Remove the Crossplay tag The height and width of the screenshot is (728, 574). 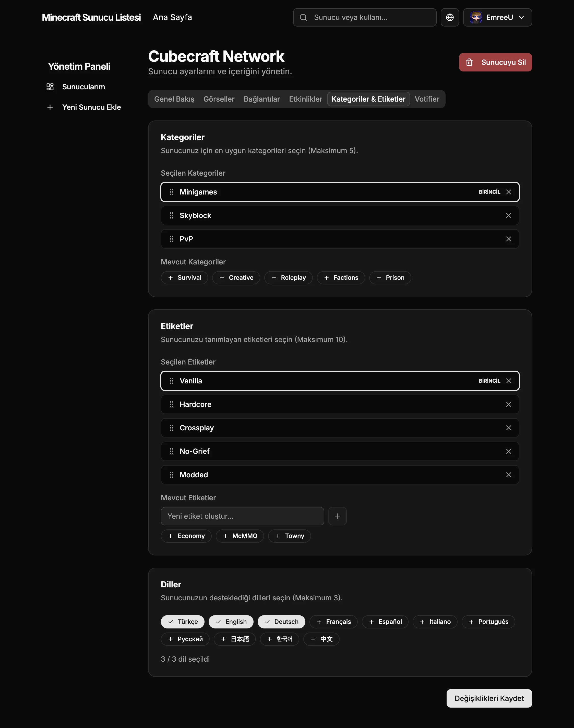click(x=508, y=428)
